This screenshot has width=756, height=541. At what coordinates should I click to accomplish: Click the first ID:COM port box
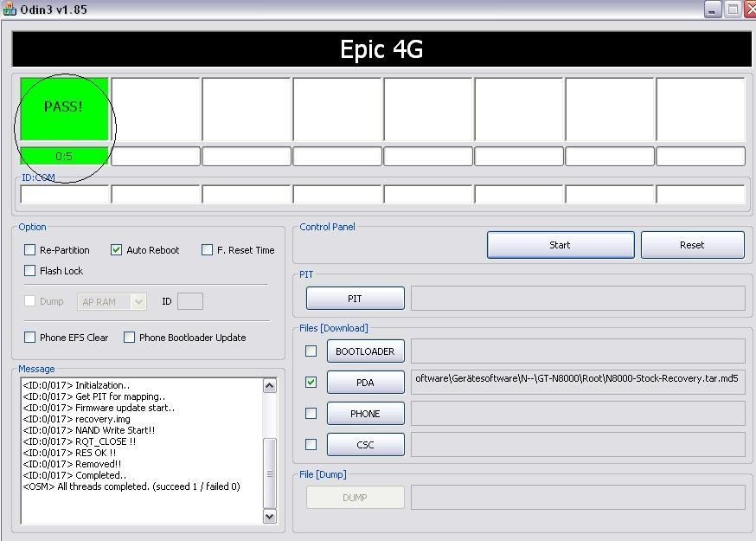65,195
